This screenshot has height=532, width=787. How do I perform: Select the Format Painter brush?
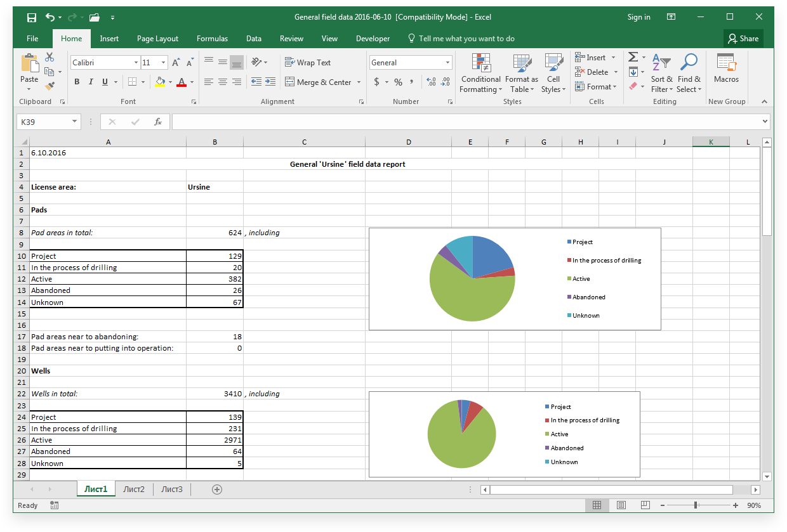pyautogui.click(x=50, y=86)
